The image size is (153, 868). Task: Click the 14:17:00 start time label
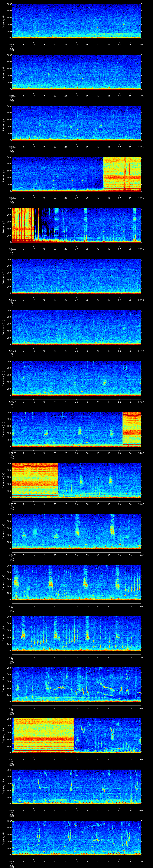12,198
